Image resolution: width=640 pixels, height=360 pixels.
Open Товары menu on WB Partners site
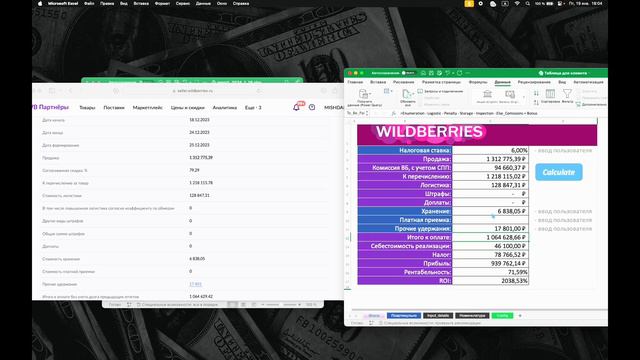(x=87, y=108)
